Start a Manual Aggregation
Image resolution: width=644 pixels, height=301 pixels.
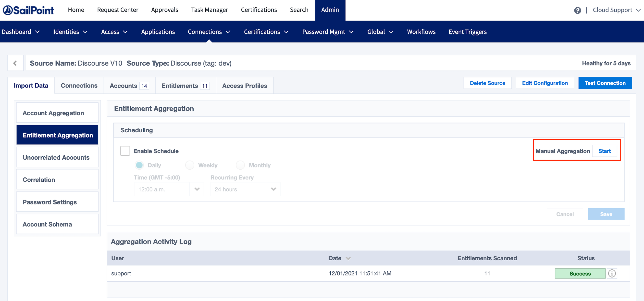604,151
